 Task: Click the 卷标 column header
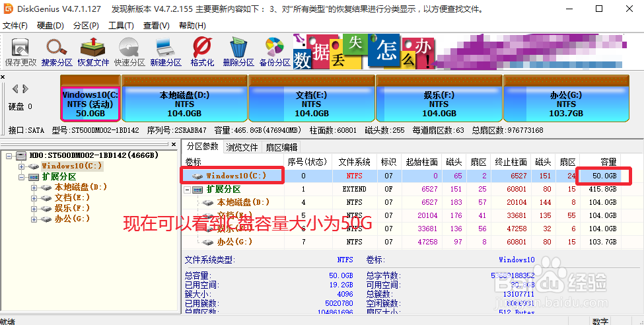point(233,162)
